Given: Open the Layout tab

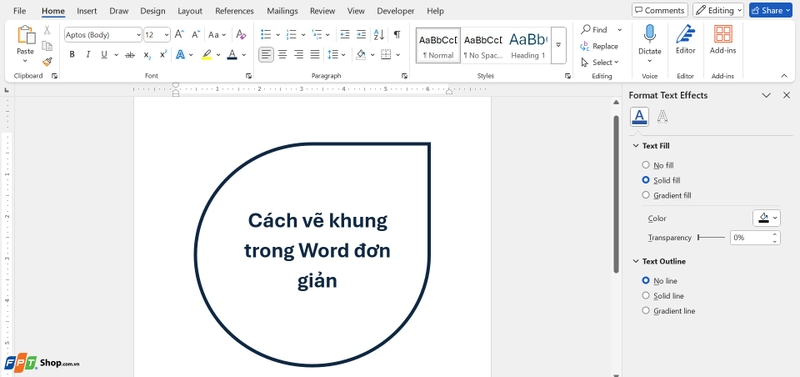Looking at the screenshot, I should tap(190, 11).
